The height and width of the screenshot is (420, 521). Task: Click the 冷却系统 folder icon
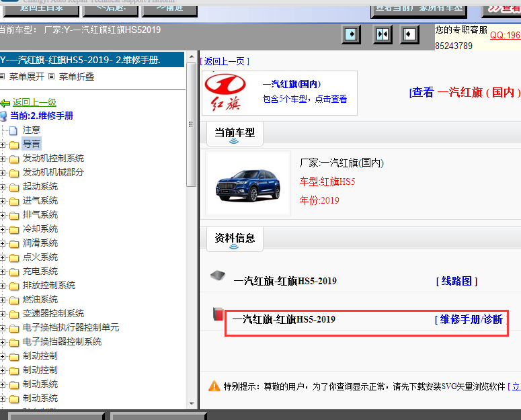coord(14,229)
